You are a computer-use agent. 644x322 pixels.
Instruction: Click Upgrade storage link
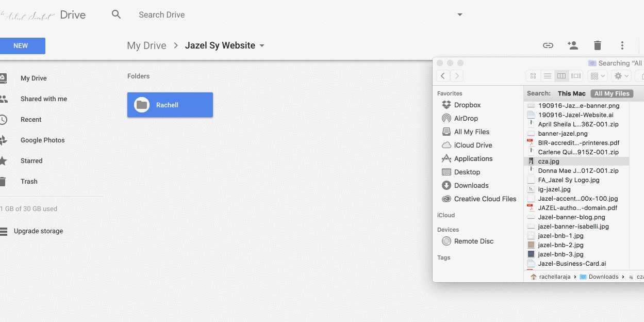coord(38,231)
